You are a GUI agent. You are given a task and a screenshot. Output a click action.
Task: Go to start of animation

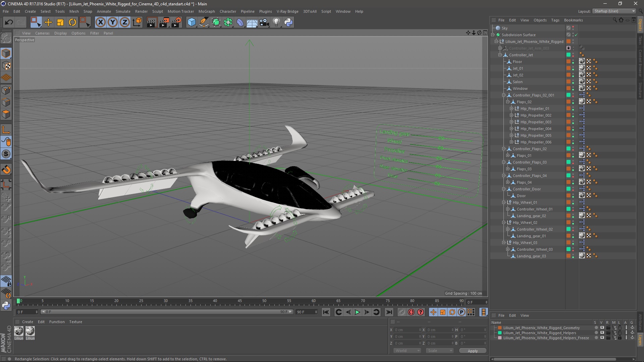tap(326, 312)
